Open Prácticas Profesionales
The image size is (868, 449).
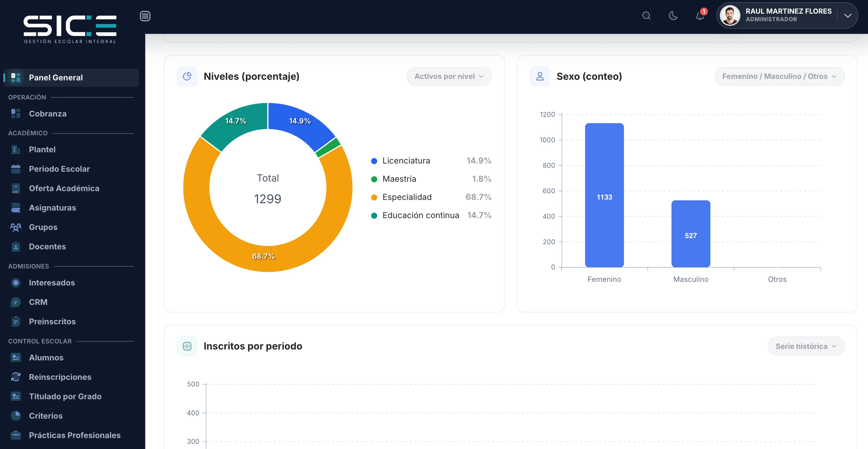[x=71, y=435]
